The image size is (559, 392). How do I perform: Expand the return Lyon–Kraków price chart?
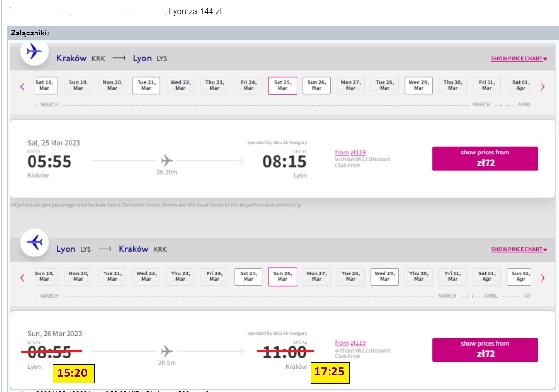(519, 249)
